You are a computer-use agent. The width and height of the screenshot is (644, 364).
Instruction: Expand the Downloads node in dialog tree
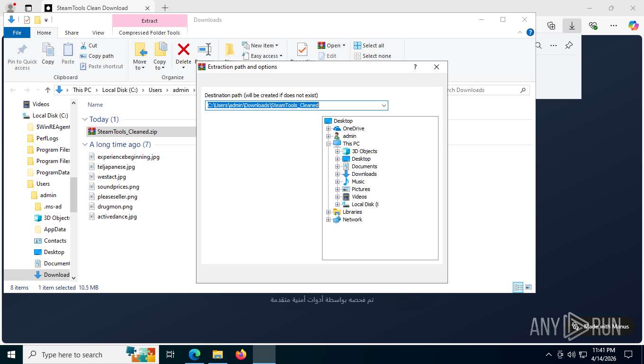point(337,174)
